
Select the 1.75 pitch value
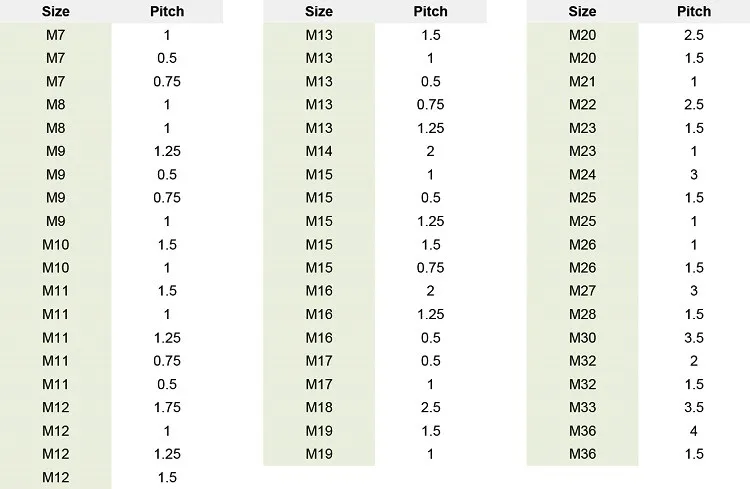(167, 407)
